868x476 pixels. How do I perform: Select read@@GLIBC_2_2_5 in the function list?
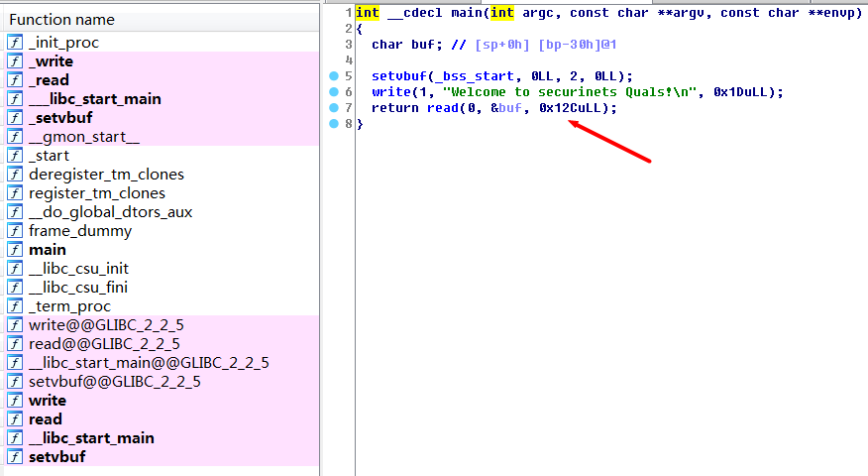pyautogui.click(x=104, y=344)
